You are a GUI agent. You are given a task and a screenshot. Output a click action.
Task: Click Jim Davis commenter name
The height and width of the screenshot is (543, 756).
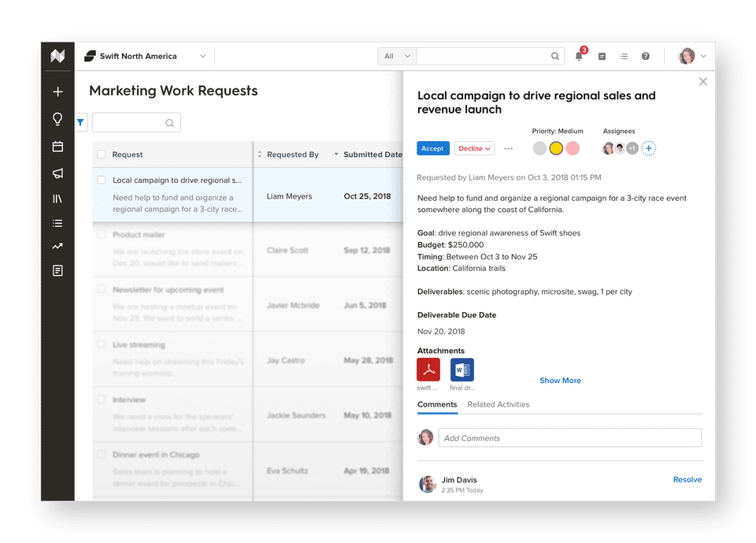click(x=459, y=480)
